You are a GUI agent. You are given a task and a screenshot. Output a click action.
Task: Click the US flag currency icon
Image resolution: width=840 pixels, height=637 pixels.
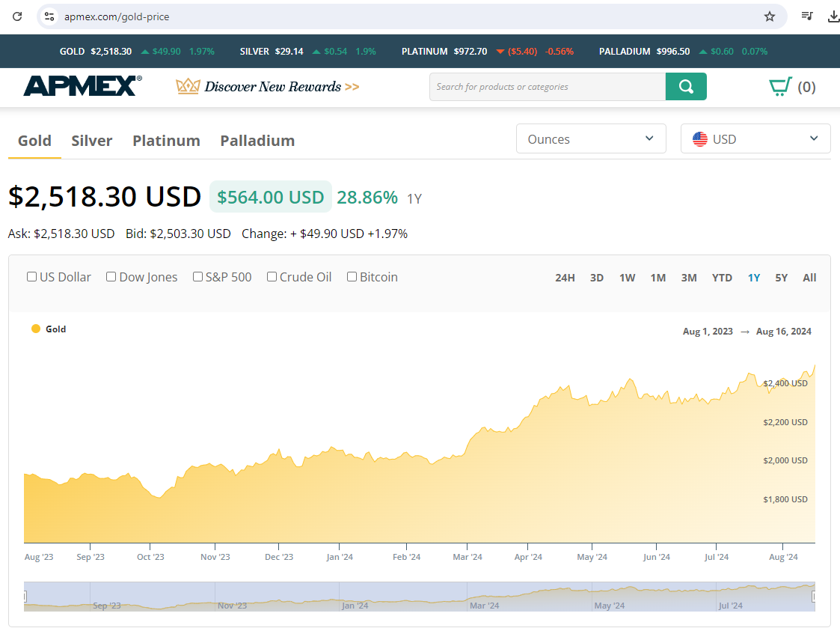tap(699, 139)
